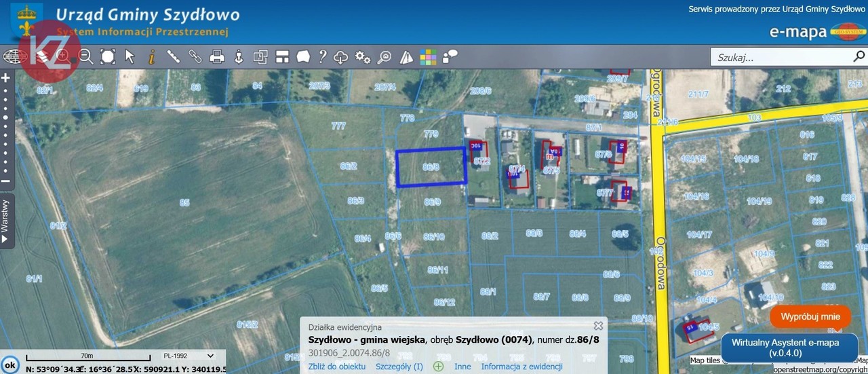Click the Urząd Gminy Szydłowo title
This screenshot has height=374, width=868.
coord(147,14)
